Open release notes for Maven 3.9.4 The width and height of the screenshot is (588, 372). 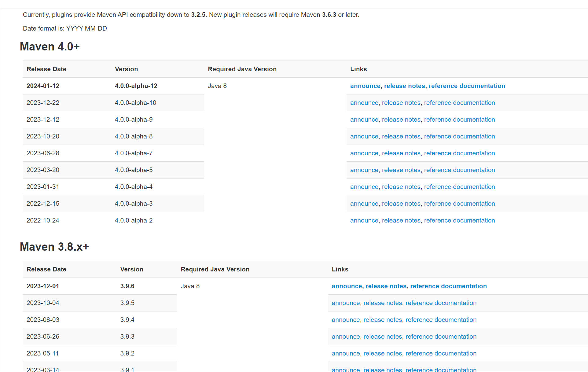click(383, 320)
